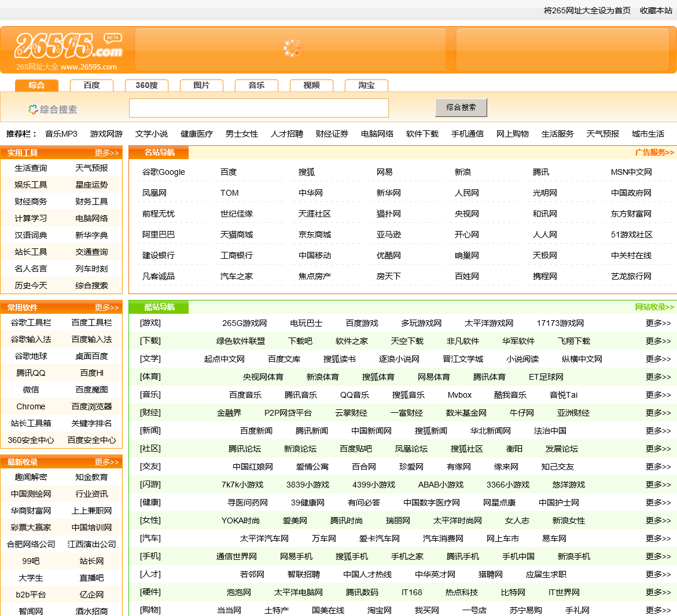Select the 360搜 search tab
677x616 pixels.
point(146,86)
